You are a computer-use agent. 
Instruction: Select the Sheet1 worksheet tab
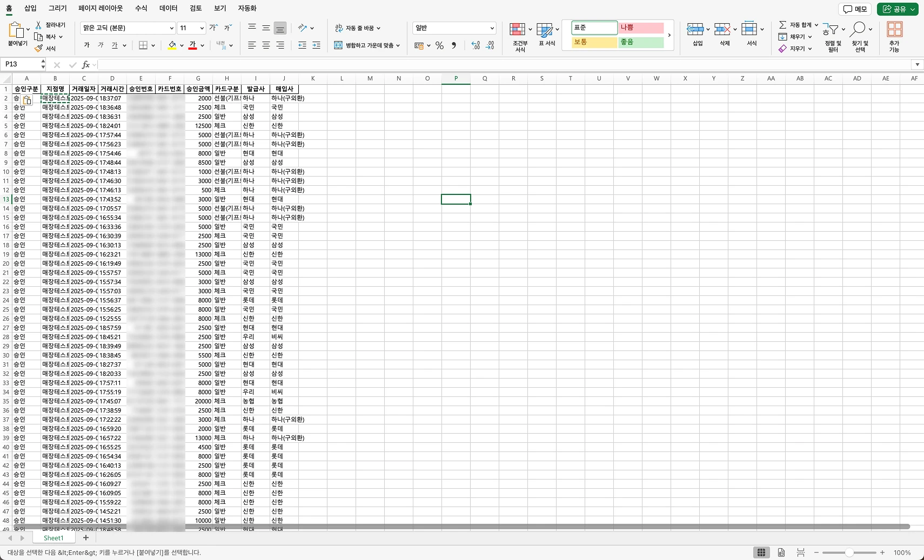pyautogui.click(x=53, y=538)
